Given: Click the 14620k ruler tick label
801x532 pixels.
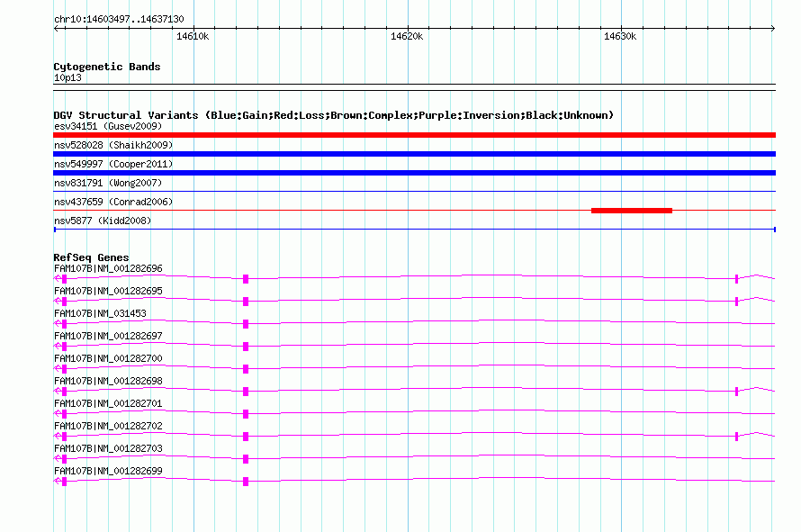Looking at the screenshot, I should pyautogui.click(x=407, y=37).
